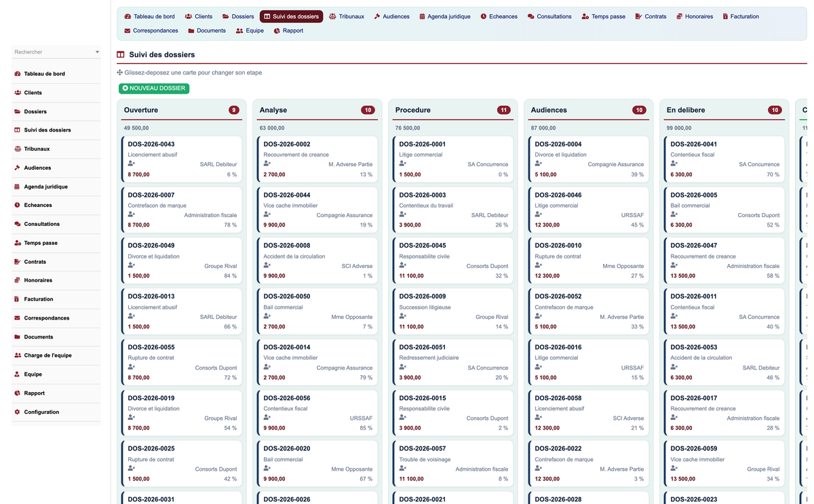Click the NOUVEAU DOSSIER button
Image resolution: width=814 pixels, height=504 pixels.
pyautogui.click(x=154, y=88)
